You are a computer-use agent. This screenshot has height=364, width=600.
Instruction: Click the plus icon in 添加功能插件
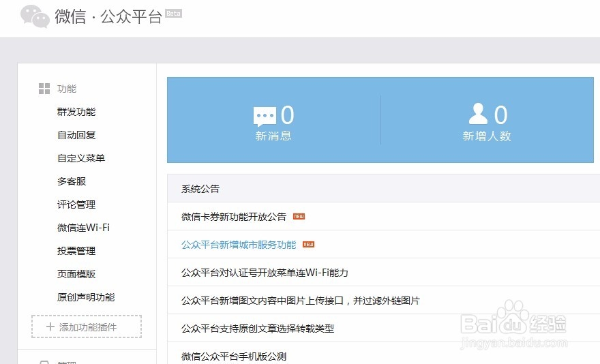pyautogui.click(x=50, y=327)
